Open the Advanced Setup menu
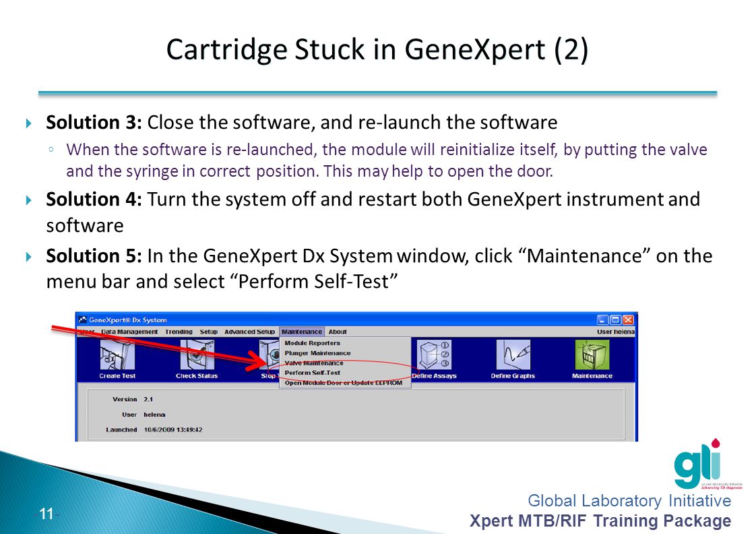 click(x=249, y=332)
